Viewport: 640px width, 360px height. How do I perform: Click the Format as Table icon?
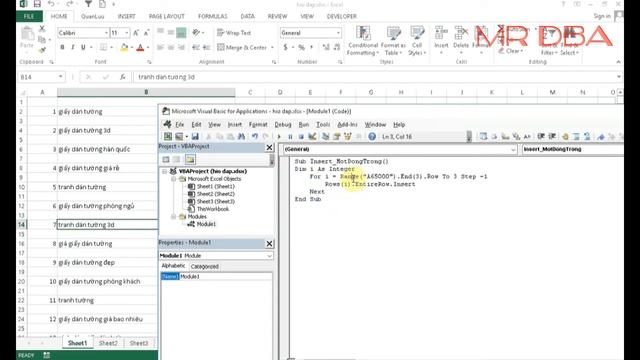tap(394, 33)
